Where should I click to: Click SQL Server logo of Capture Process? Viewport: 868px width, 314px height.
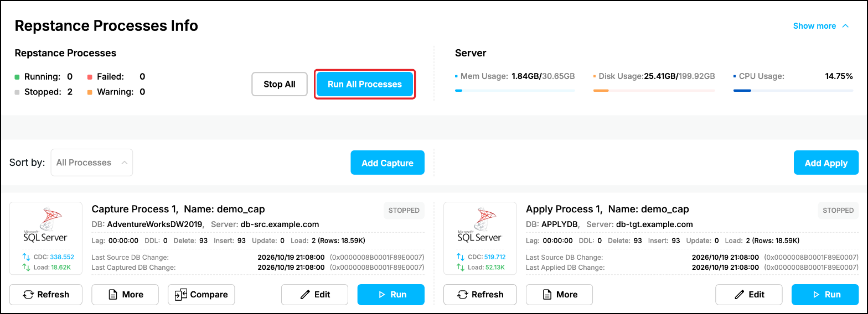click(45, 226)
